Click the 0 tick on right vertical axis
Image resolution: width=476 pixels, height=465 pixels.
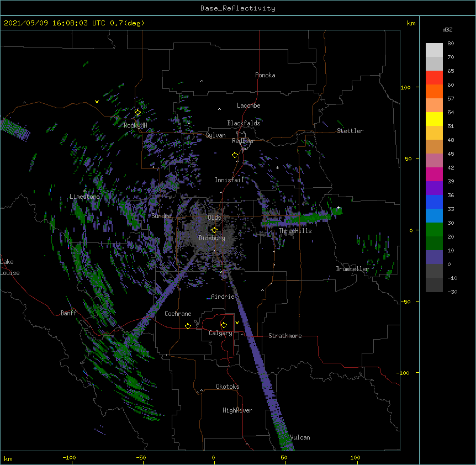point(411,230)
